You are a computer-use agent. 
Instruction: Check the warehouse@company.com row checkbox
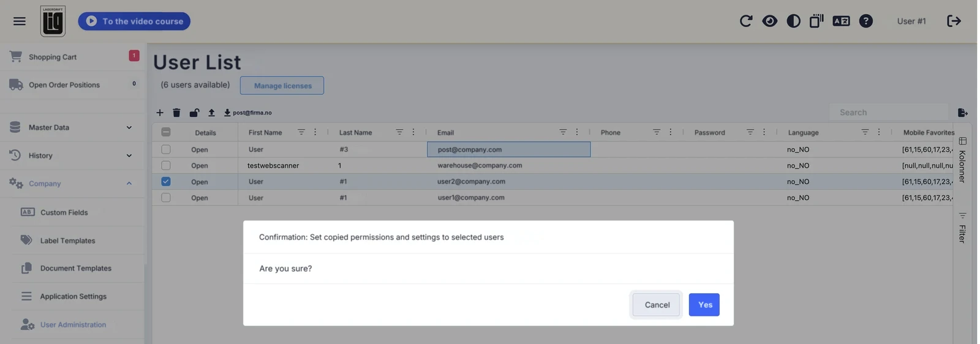[166, 165]
